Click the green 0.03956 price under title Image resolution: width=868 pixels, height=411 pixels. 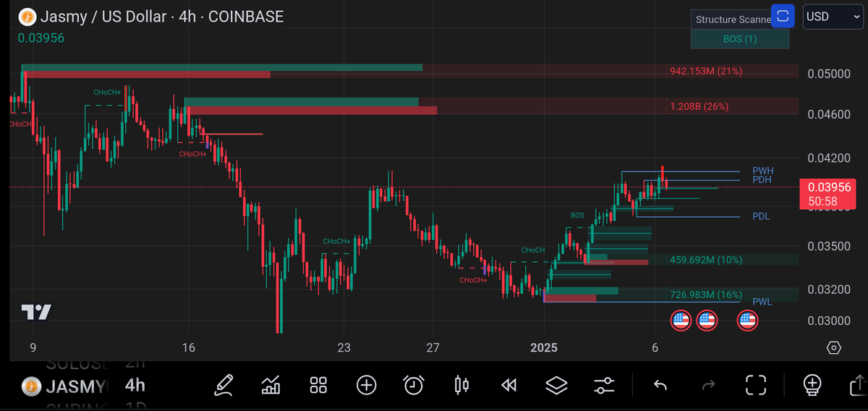click(x=41, y=38)
